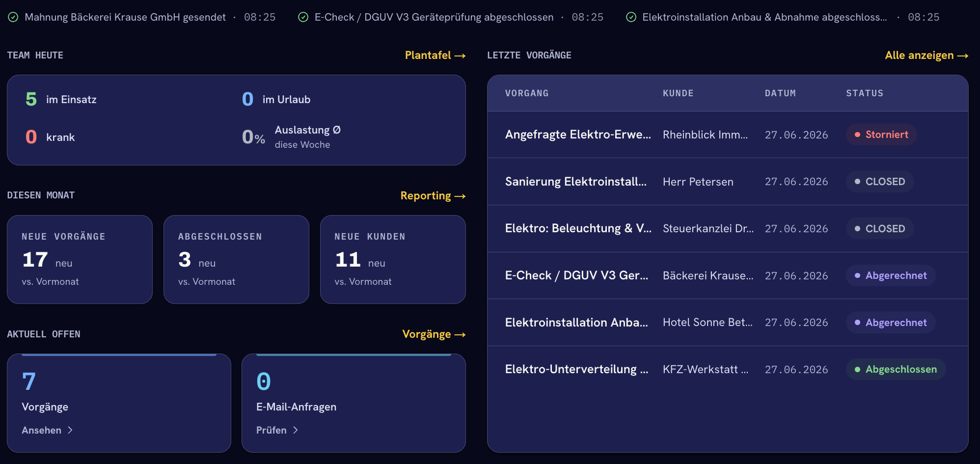Open the Reporting link
Screen dimensions: 980x464
(433, 196)
